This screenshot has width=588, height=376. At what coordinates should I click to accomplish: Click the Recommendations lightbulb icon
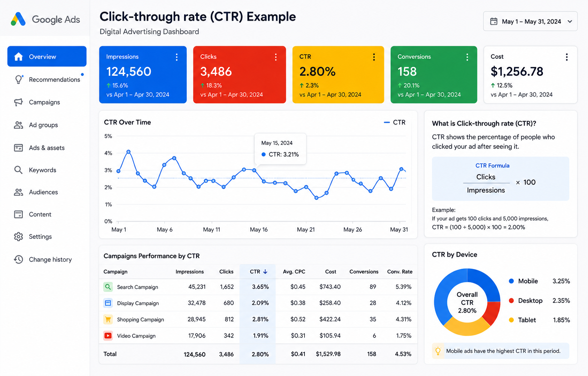18,79
